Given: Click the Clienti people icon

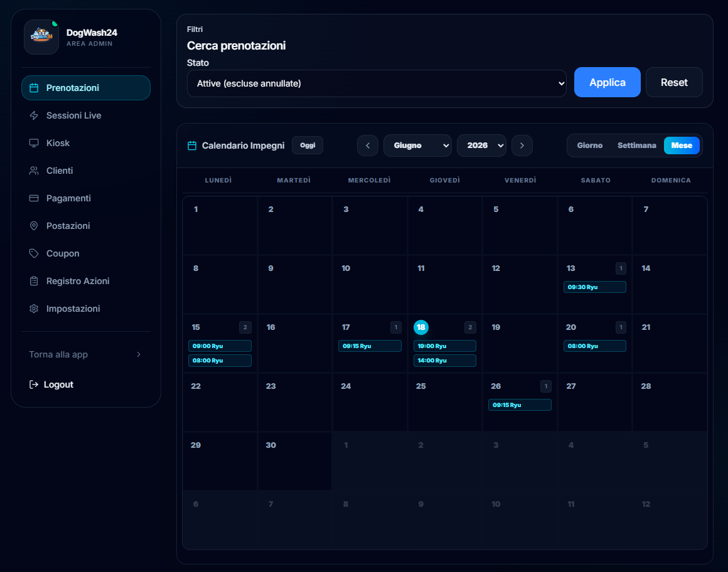Looking at the screenshot, I should tap(34, 171).
